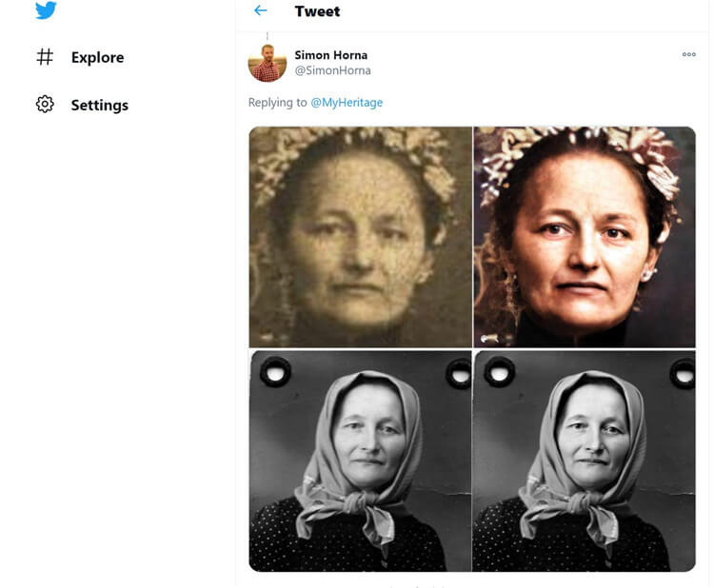
Task: Click the Tweet page heading
Action: [x=317, y=11]
